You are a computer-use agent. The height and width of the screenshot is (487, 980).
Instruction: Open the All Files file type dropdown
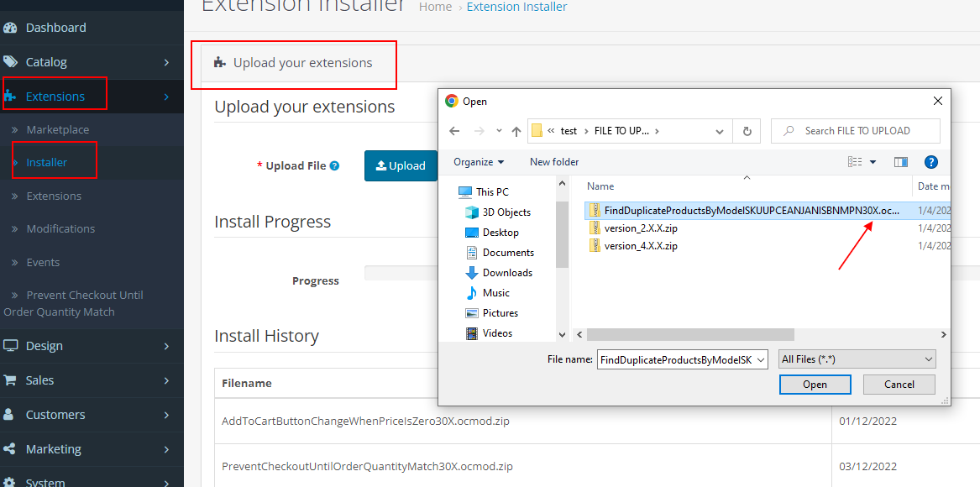point(857,359)
